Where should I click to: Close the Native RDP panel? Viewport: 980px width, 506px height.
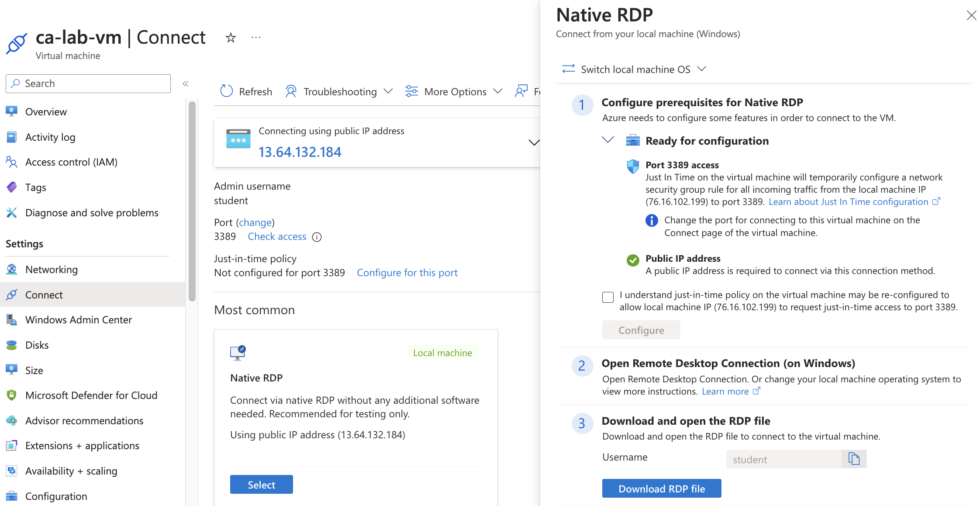click(971, 16)
